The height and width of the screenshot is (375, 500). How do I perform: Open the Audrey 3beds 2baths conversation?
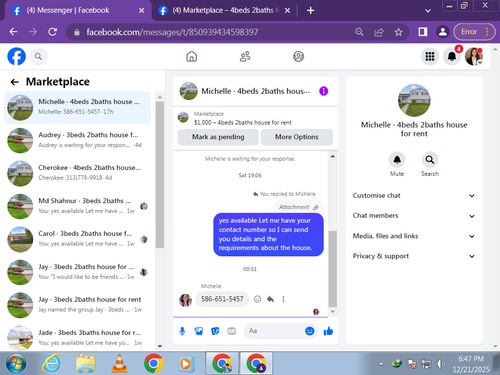click(x=77, y=140)
